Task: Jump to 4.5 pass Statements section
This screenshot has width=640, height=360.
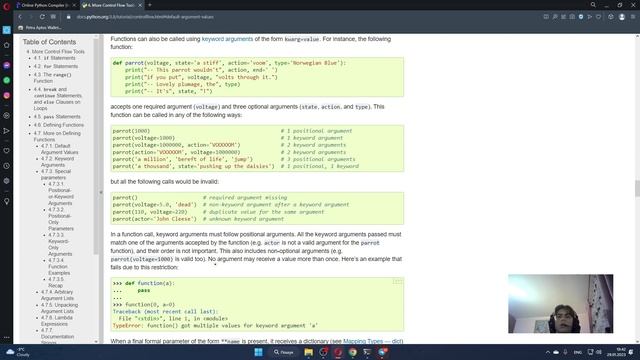Action: click(57, 117)
